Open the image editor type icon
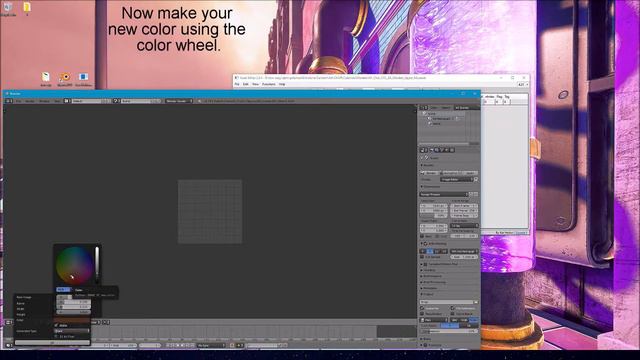The image size is (640, 360). pos(8,322)
